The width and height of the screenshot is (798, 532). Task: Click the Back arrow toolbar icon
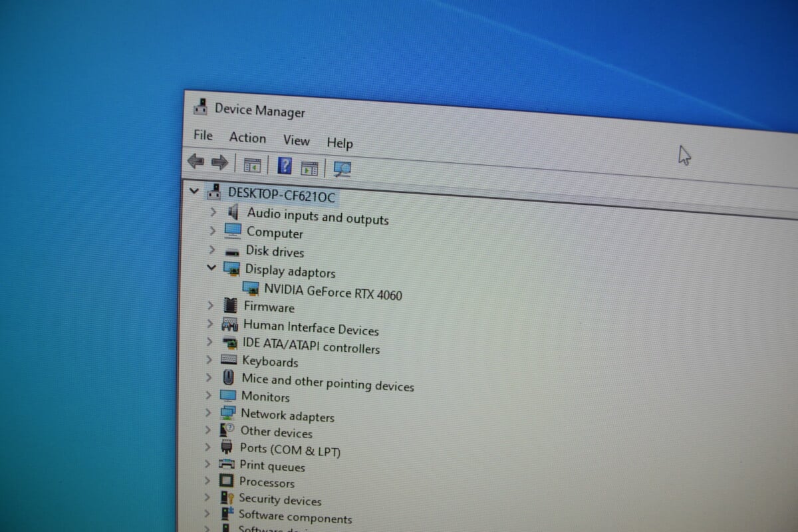tap(196, 160)
